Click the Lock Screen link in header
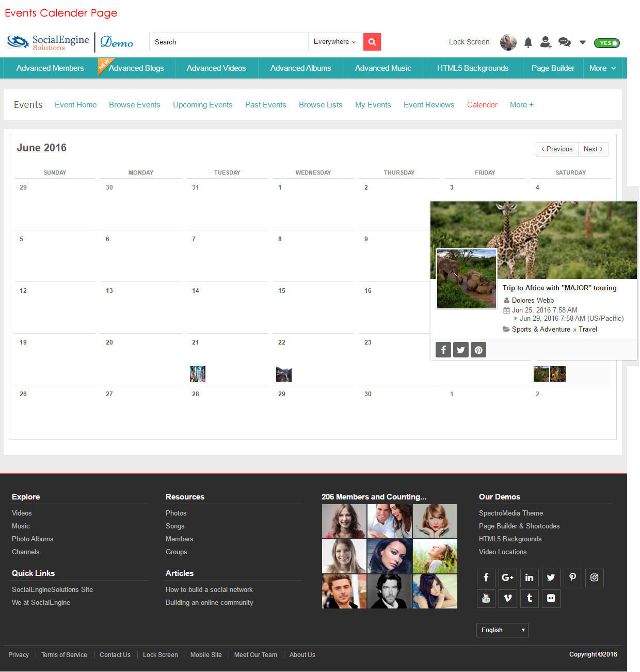This screenshot has width=640, height=672. coord(469,42)
